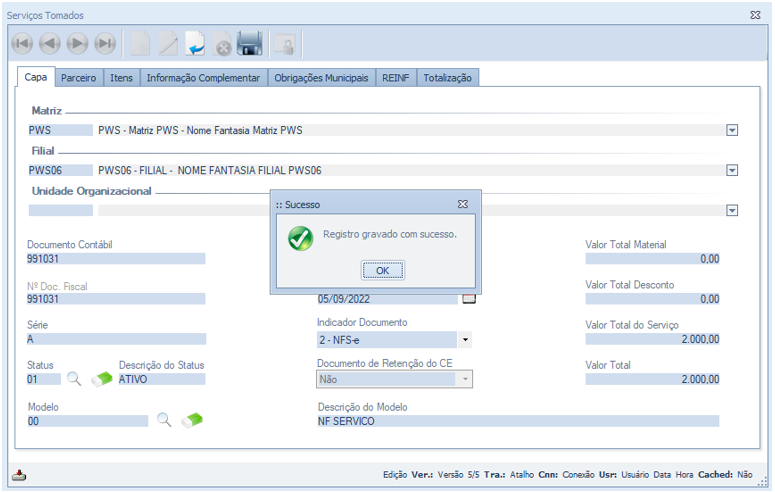Close the Sucesso message dialog

(462, 204)
